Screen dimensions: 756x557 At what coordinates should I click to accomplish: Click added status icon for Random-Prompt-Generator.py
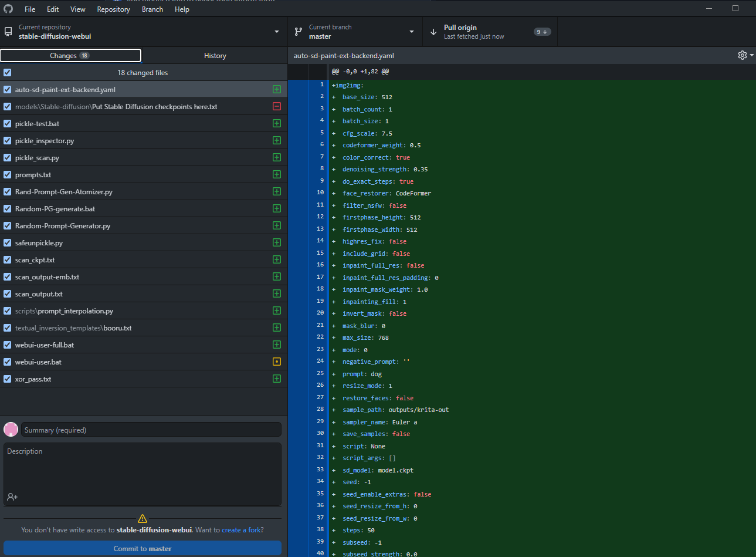(277, 226)
